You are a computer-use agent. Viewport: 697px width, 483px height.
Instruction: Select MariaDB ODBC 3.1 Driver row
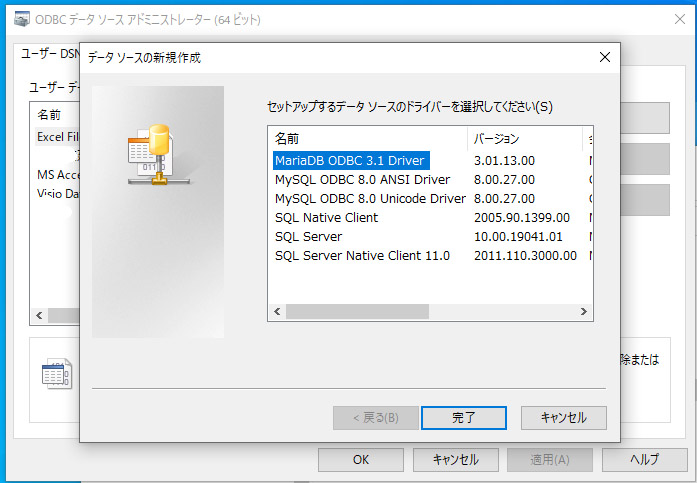pos(351,160)
